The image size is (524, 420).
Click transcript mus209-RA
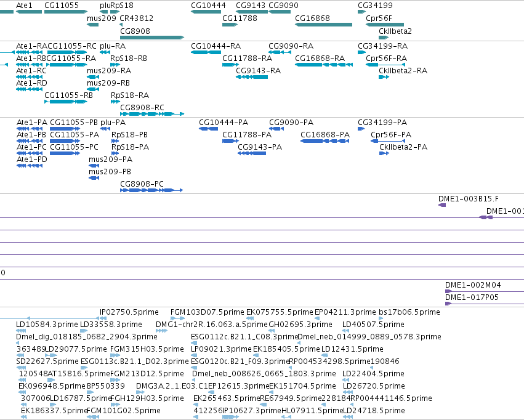tap(93, 77)
